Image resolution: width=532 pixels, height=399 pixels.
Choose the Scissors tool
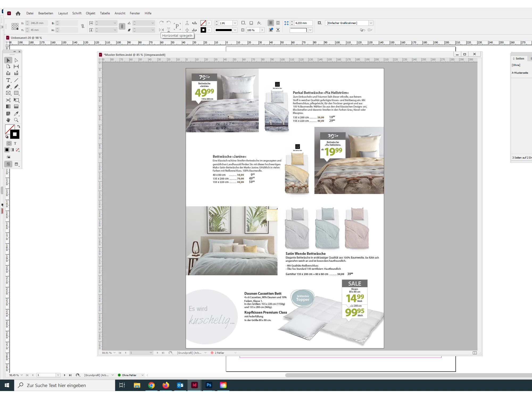tap(8, 100)
